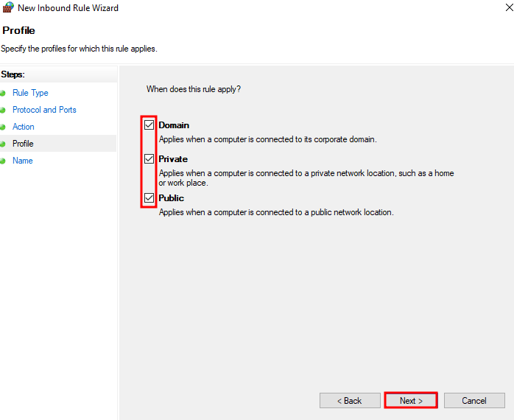Uncheck the Private profile checkbox
514x420 pixels.
point(149,159)
